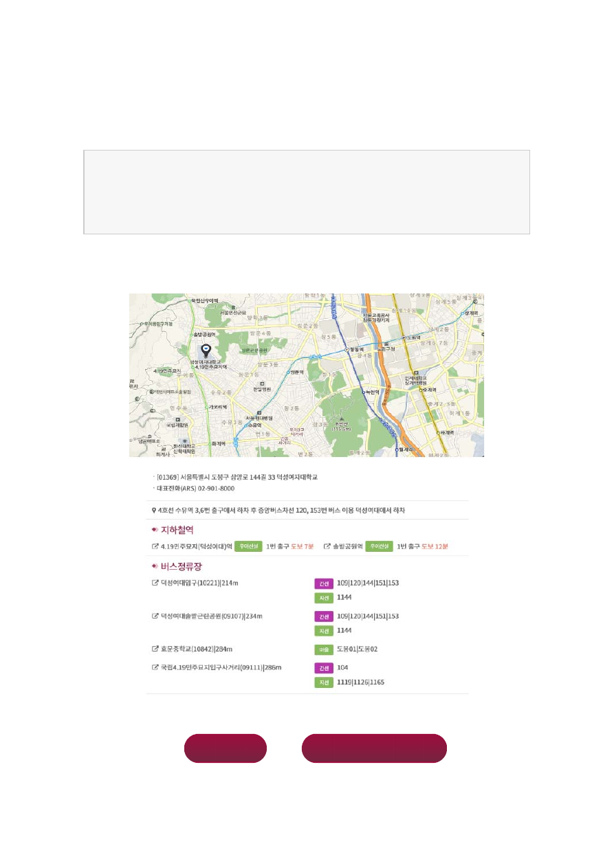Click inside the empty gray text box

[307, 192]
